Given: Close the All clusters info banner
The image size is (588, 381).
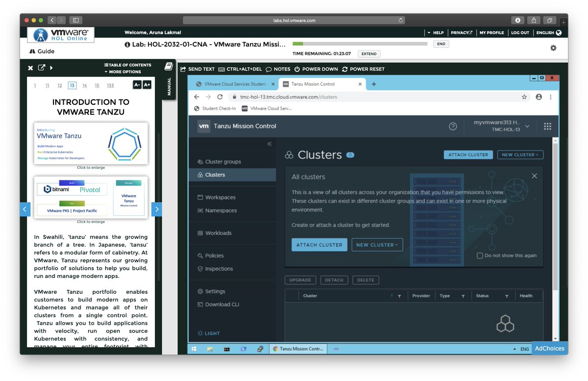Looking at the screenshot, I should [x=534, y=176].
